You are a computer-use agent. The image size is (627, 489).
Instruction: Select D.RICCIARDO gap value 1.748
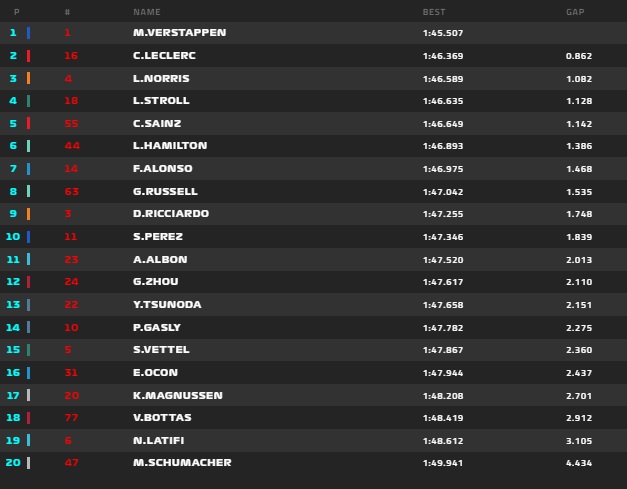(579, 214)
